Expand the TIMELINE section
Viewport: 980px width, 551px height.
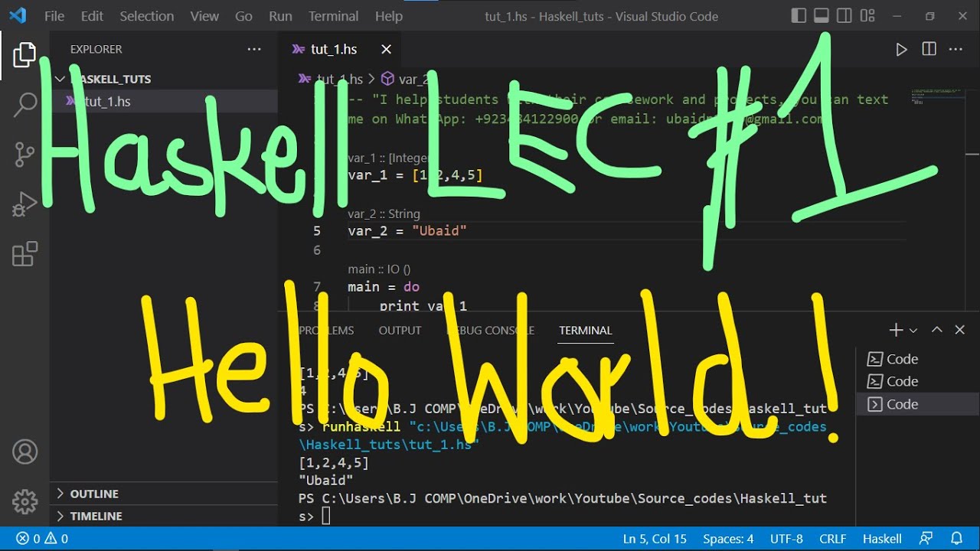pos(164,516)
